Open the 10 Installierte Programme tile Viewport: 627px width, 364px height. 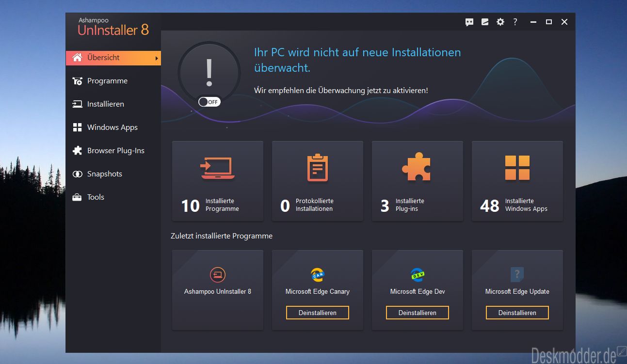coord(218,181)
